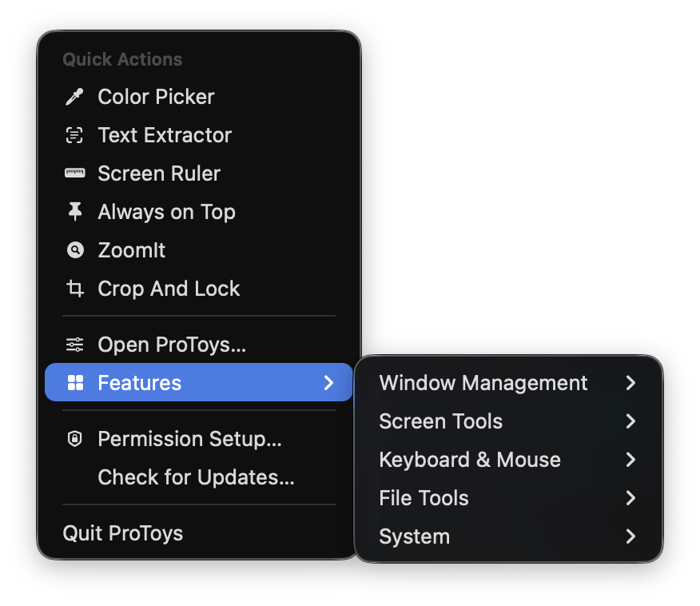The width and height of the screenshot is (700, 606).
Task: Expand File Tools submenu chevron
Action: click(x=630, y=498)
